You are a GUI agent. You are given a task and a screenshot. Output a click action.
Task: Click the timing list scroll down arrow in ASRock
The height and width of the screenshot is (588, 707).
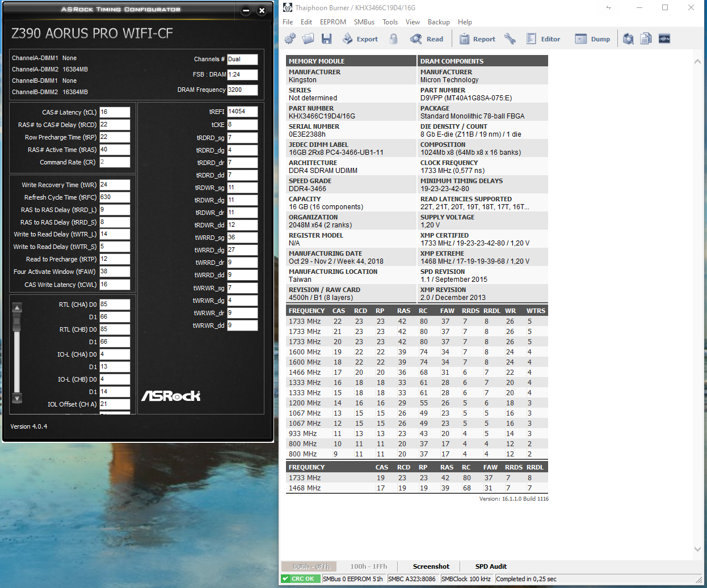tap(17, 398)
